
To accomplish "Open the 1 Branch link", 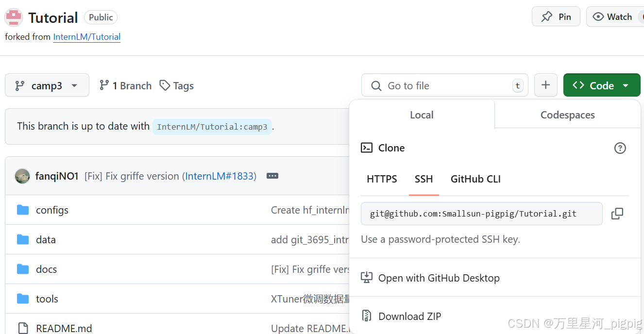I will 125,85.
